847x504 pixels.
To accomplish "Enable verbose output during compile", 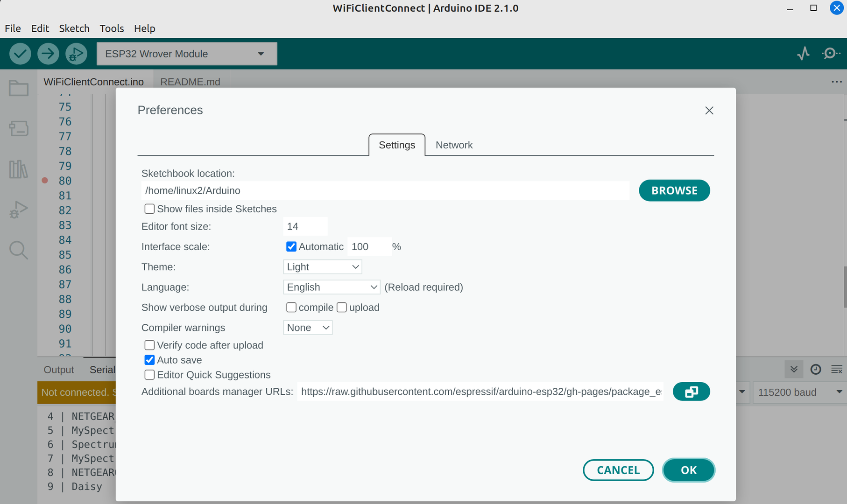I will pyautogui.click(x=291, y=308).
